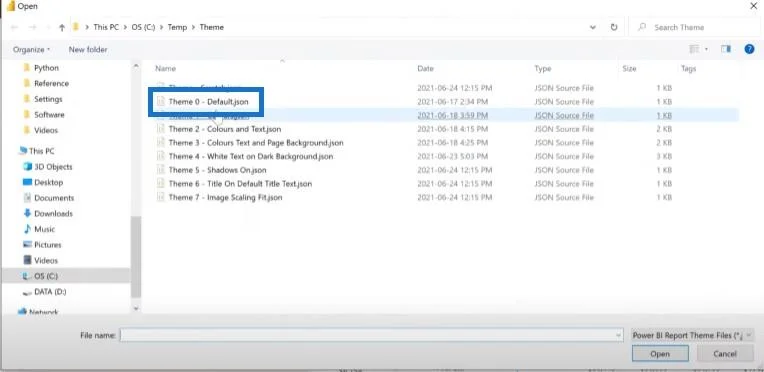
Task: Select Theme 0 - Default.json file
Action: (x=209, y=102)
